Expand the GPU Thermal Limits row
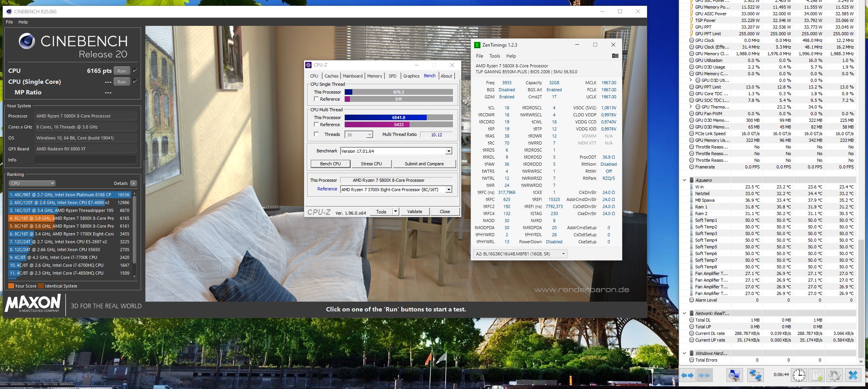 (690, 107)
